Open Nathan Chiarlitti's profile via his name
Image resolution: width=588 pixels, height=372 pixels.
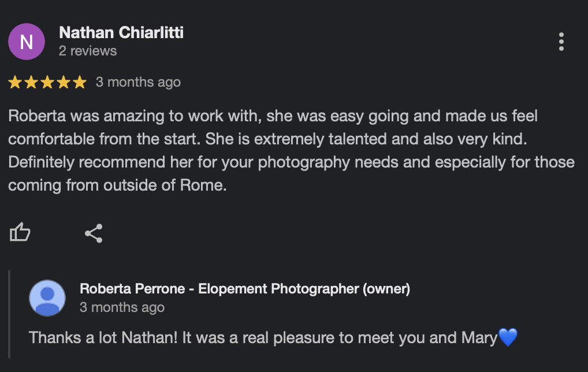click(x=121, y=32)
